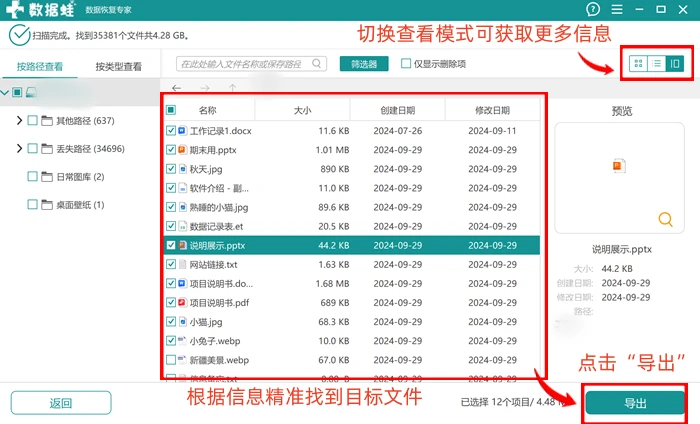The width and height of the screenshot is (700, 424).
Task: Open the help question mark icon
Action: point(593,9)
